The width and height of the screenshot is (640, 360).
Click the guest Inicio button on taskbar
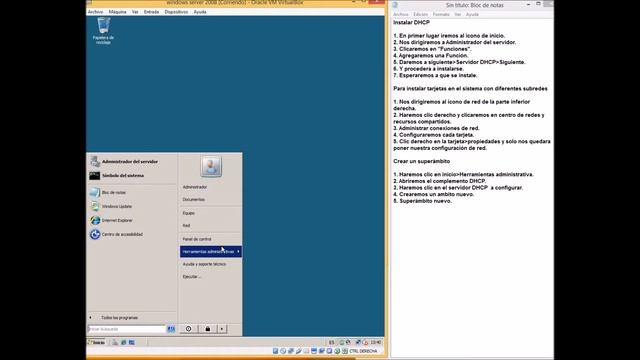point(97,342)
